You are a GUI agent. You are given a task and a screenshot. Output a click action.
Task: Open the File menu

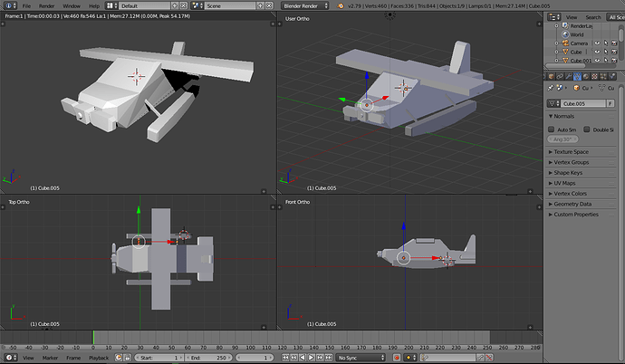tap(26, 6)
